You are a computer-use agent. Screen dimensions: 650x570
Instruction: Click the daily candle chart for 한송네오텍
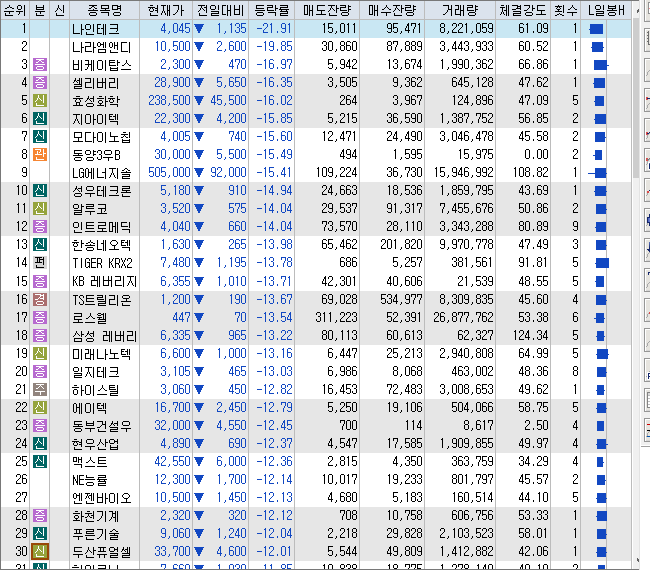click(601, 245)
